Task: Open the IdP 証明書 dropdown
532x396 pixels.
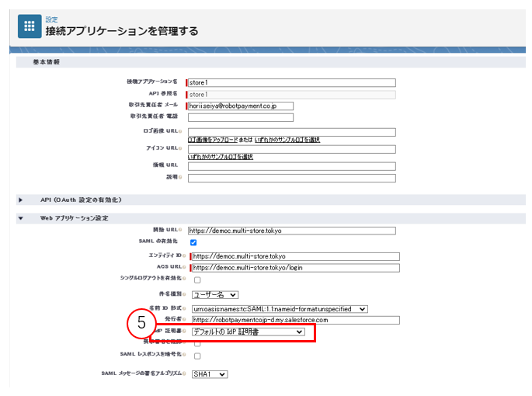Action: [248, 332]
